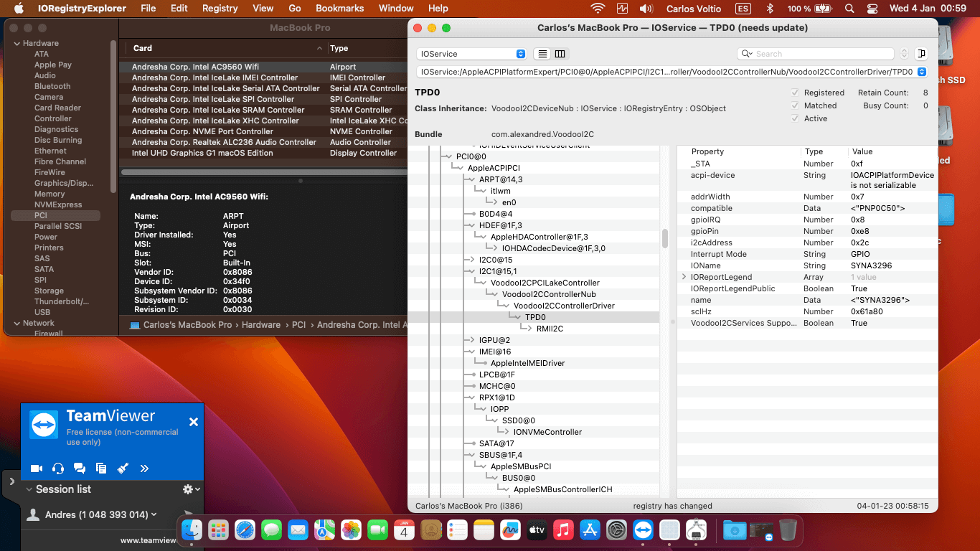The width and height of the screenshot is (980, 551).
Task: Open the Trash in the Dock
Action: click(788, 530)
